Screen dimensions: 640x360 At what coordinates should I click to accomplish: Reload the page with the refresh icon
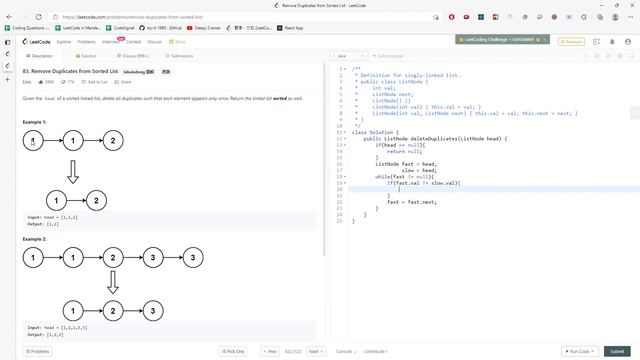[x=38, y=17]
